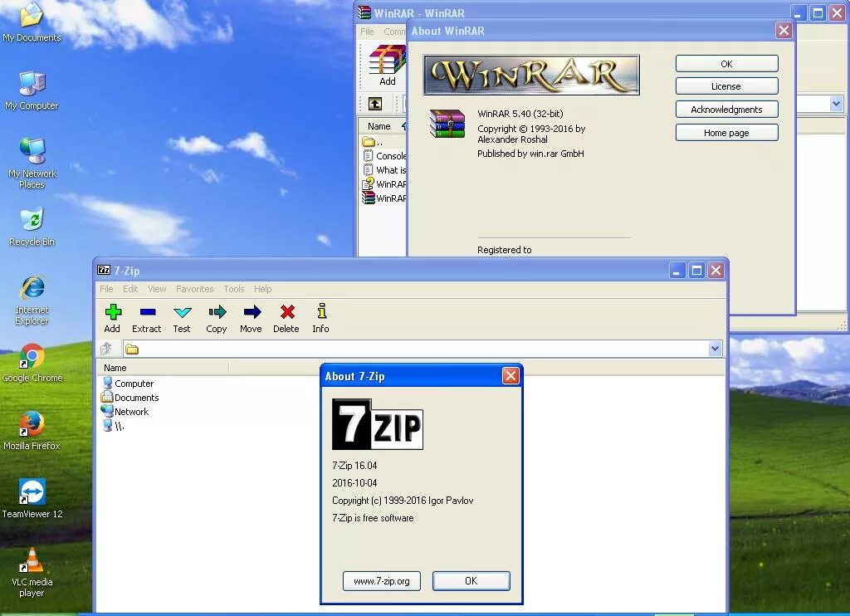
Task: Click the Copy icon in 7-Zip toolbar
Action: click(217, 312)
